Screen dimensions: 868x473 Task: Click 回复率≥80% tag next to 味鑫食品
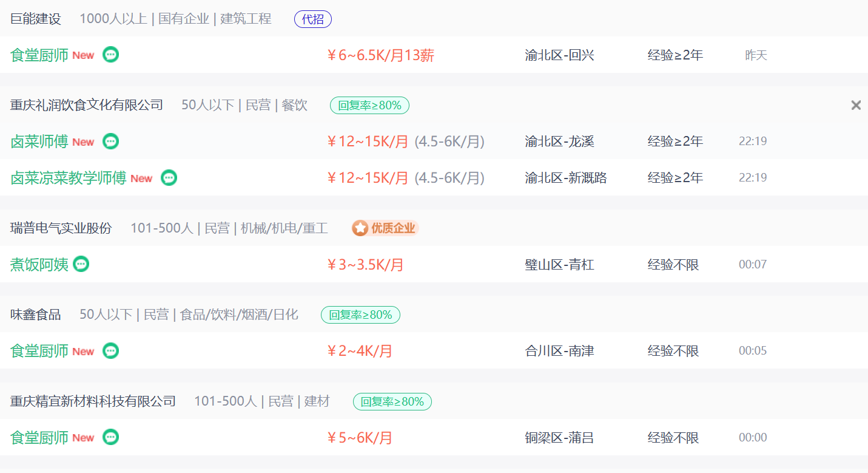pos(360,315)
